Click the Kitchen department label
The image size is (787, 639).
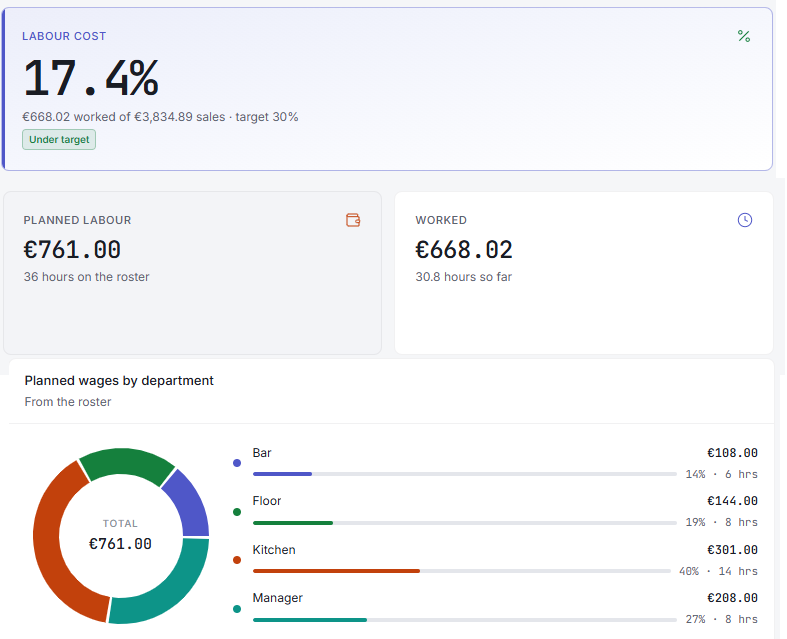(x=274, y=550)
